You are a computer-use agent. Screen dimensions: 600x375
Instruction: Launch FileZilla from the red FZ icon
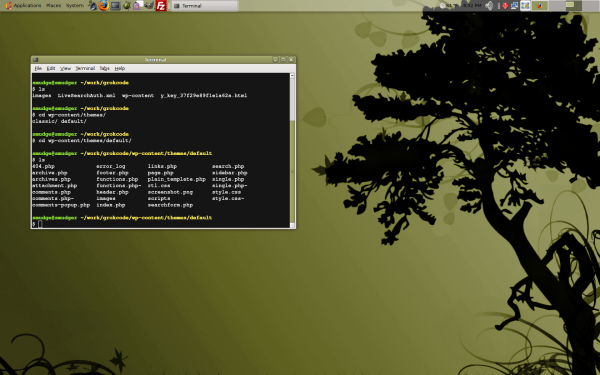pos(161,5)
